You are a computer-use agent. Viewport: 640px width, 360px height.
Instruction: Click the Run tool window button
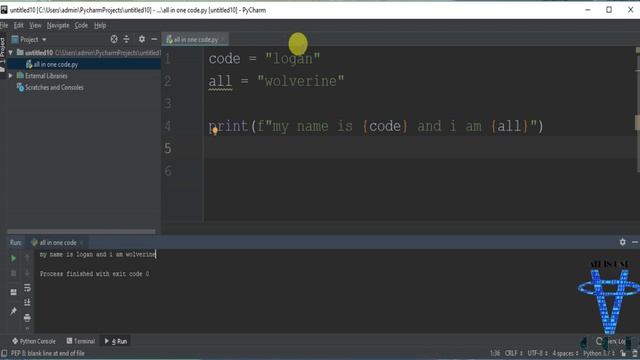tap(116, 341)
